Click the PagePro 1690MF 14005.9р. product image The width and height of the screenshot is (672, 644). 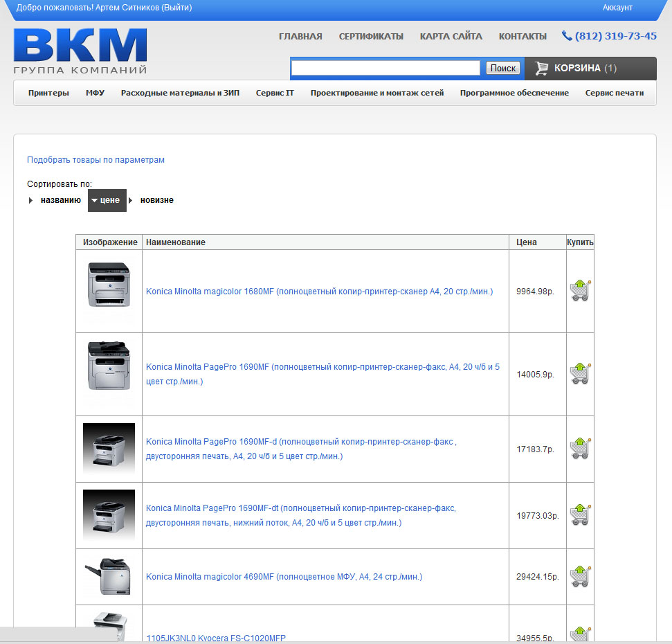109,366
